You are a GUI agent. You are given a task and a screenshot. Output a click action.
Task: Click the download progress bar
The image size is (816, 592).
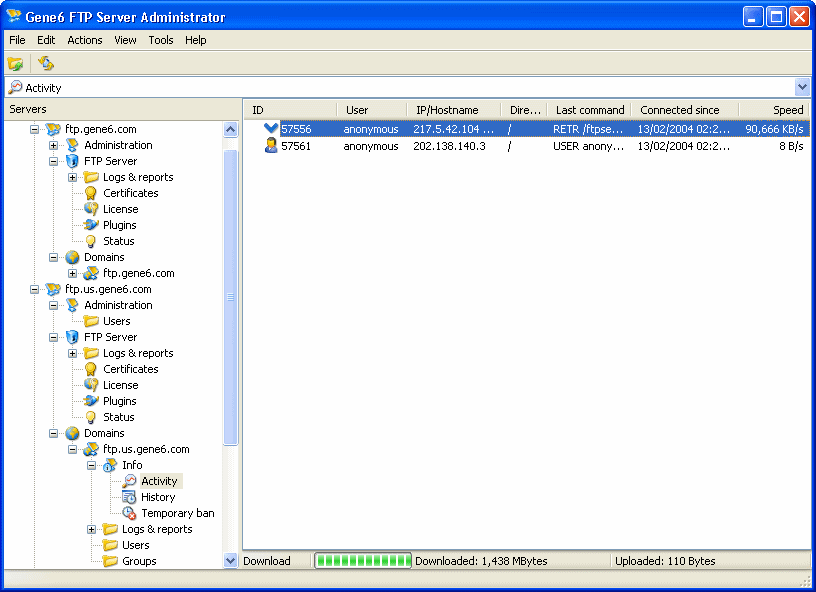coord(361,561)
